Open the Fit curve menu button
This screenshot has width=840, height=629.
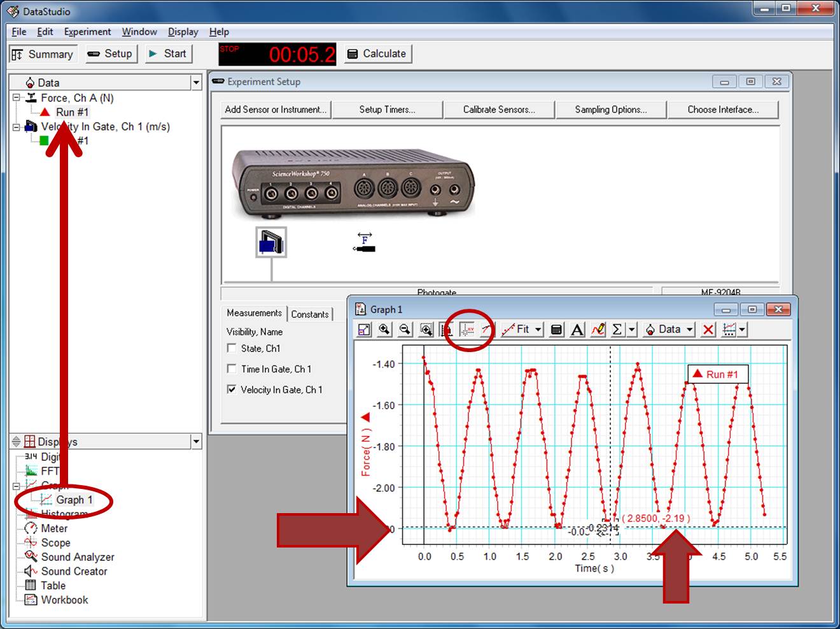(522, 329)
